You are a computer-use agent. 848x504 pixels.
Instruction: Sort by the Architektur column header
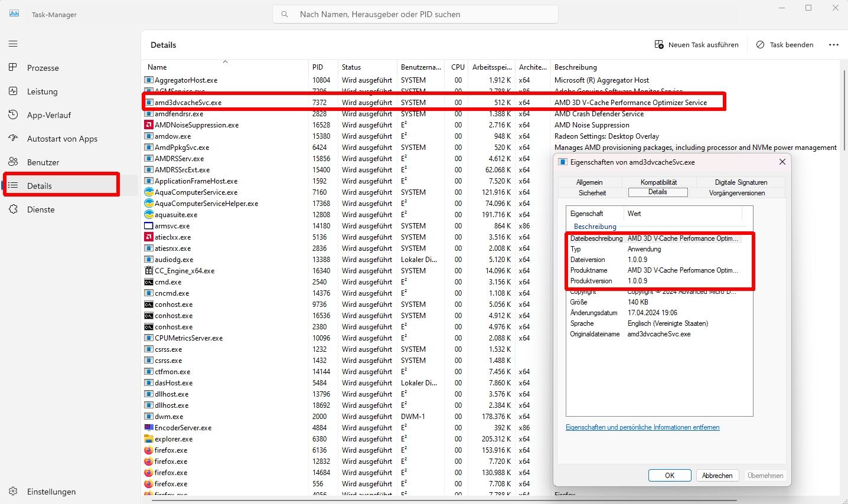pos(533,67)
